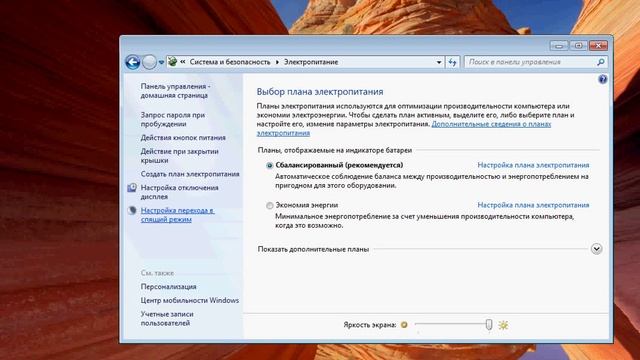640x360 pixels.
Task: Click the dim brightness sun icon
Action: click(404, 325)
